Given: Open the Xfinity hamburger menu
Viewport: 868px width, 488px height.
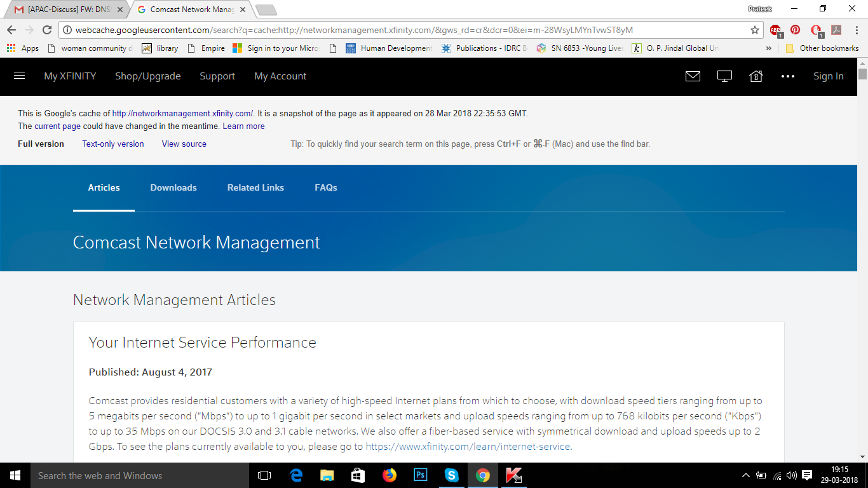Looking at the screenshot, I should [x=19, y=76].
